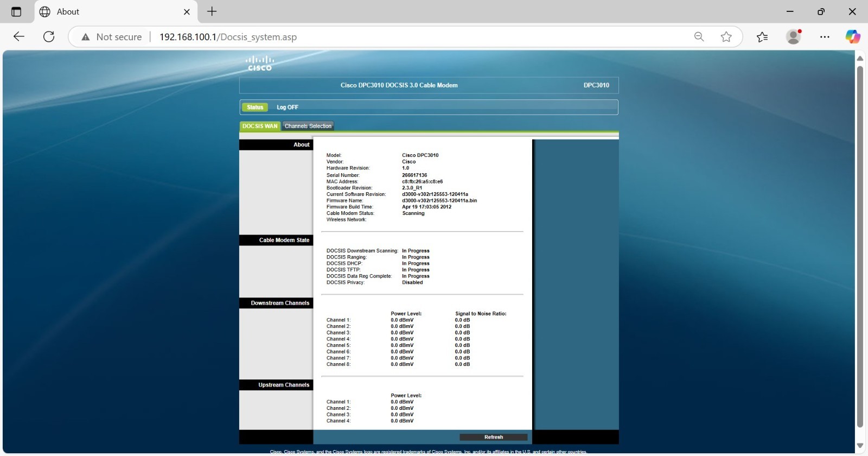Open the favorites list icon

point(762,37)
